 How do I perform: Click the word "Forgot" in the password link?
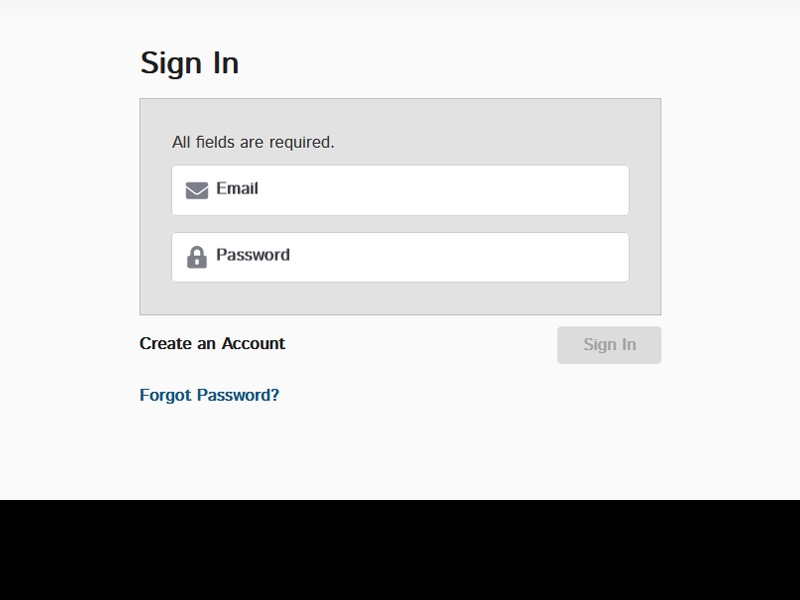pos(165,395)
